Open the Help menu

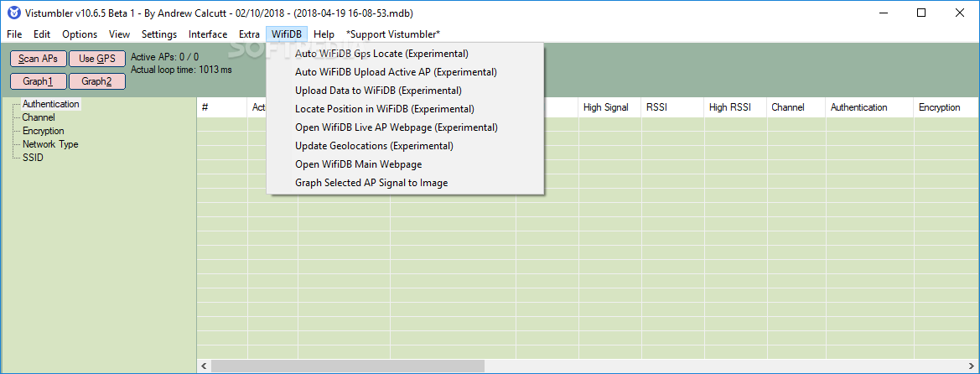tap(324, 34)
